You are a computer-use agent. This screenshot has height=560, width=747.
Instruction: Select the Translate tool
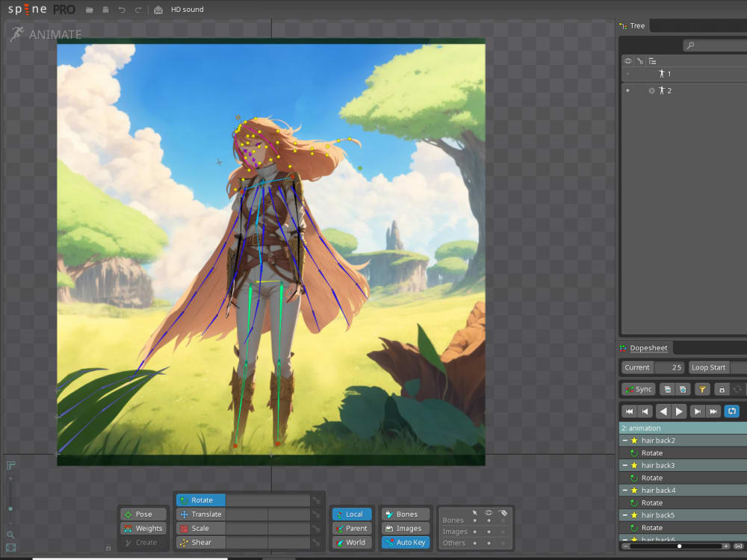click(x=203, y=514)
